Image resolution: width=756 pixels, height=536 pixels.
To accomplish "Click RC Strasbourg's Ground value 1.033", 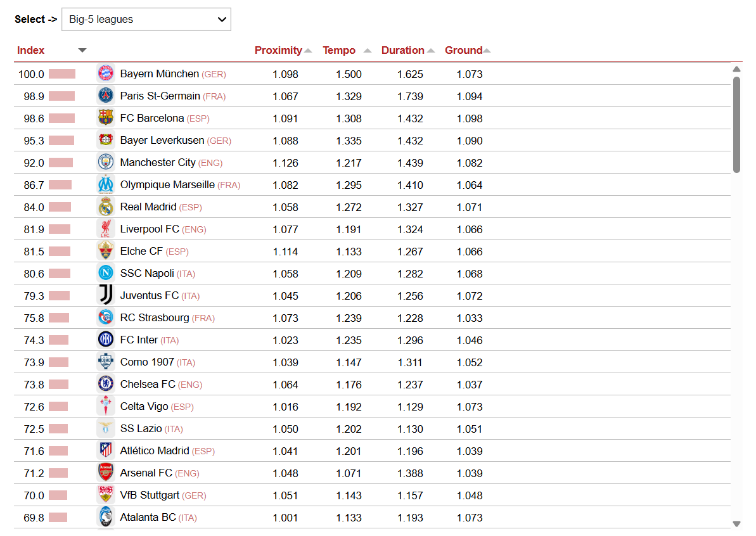I will pyautogui.click(x=470, y=318).
